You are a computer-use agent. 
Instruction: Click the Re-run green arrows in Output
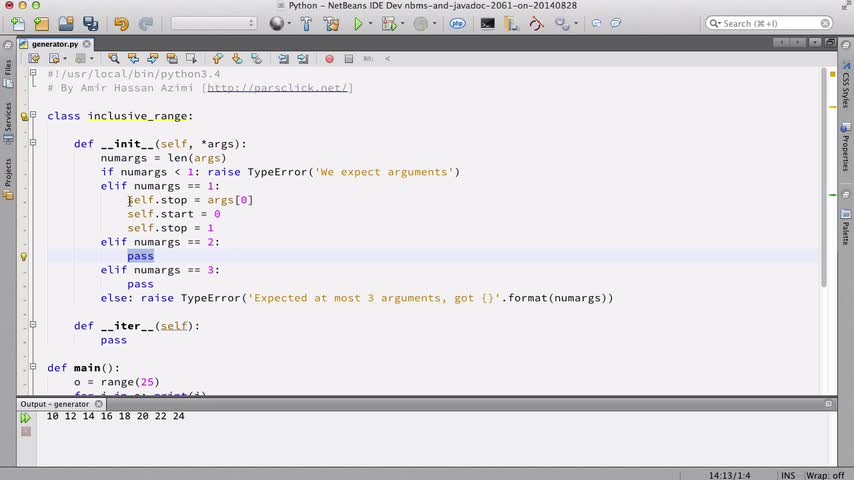(26, 418)
